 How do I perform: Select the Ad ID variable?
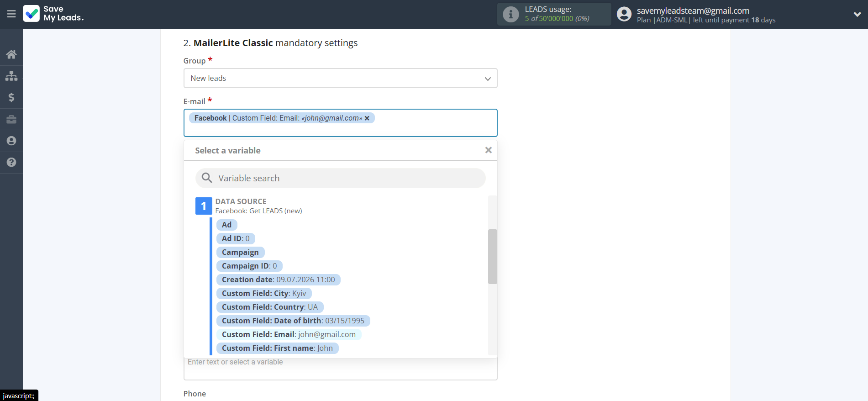236,238
